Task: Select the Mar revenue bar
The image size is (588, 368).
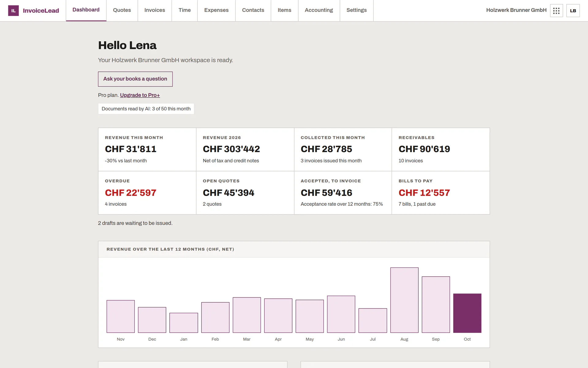Action: 247,315
